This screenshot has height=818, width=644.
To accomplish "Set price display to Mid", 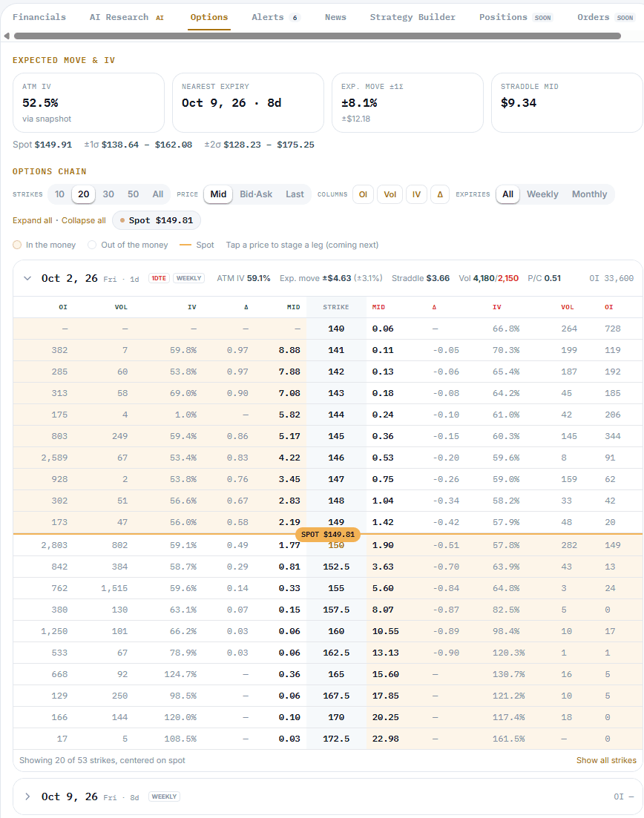I will click(218, 194).
